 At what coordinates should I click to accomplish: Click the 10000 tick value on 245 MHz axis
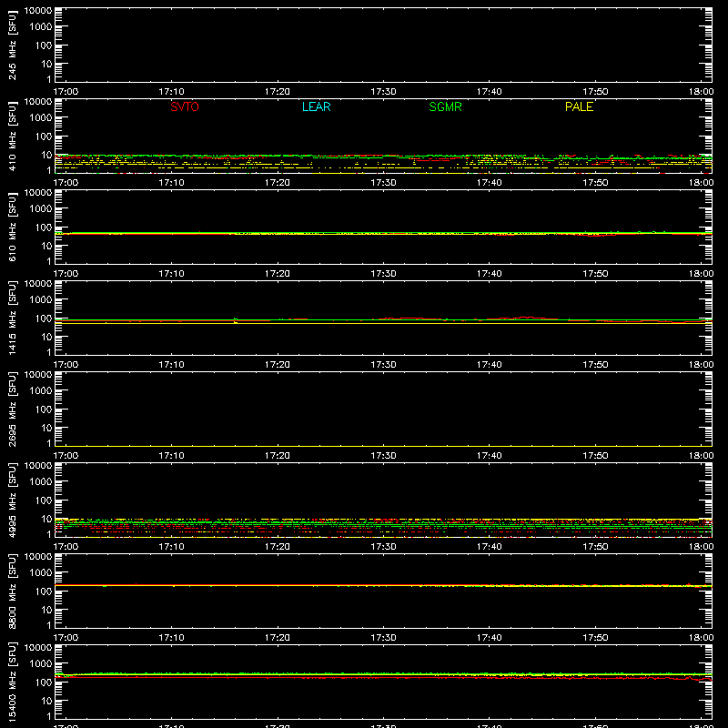point(38,11)
